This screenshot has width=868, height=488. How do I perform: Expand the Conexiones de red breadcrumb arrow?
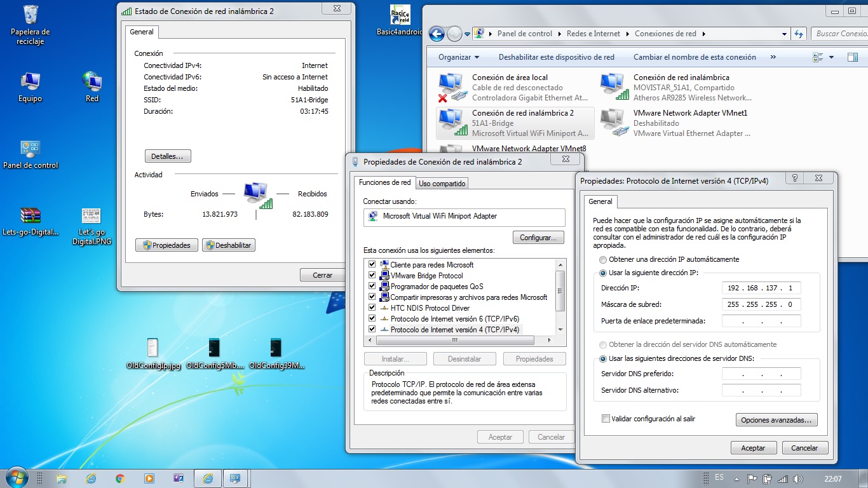click(704, 34)
